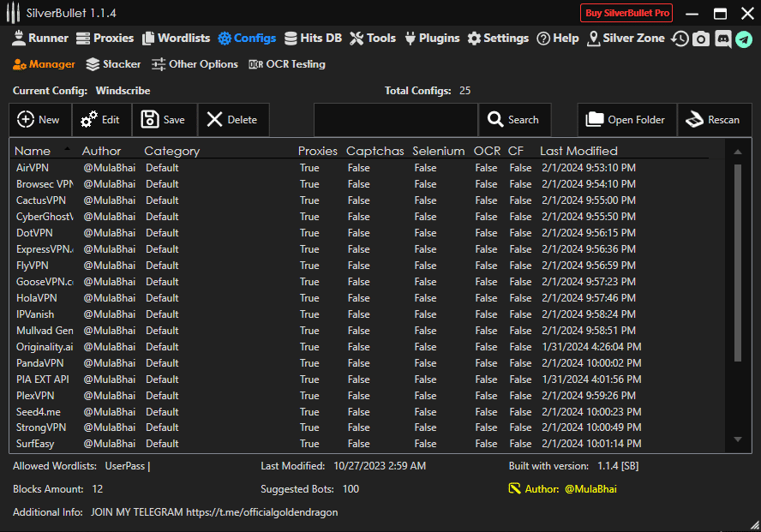Save the current config
This screenshot has height=532, width=761.
[165, 120]
